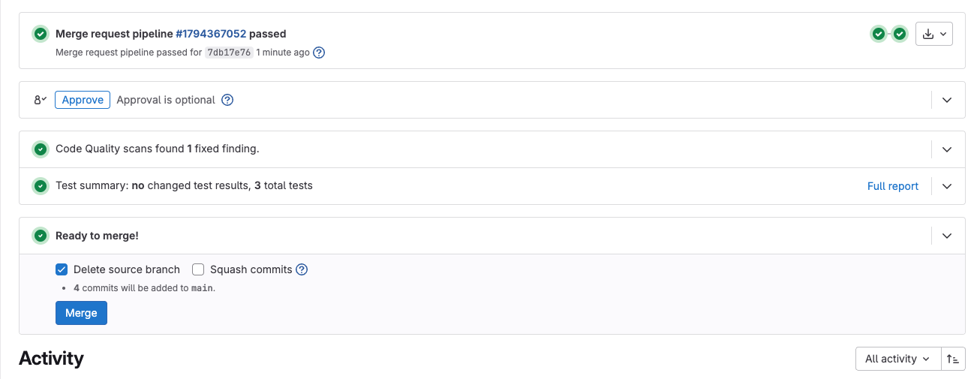The height and width of the screenshot is (379, 980).
Task: Expand the Code Quality findings section
Action: (947, 149)
